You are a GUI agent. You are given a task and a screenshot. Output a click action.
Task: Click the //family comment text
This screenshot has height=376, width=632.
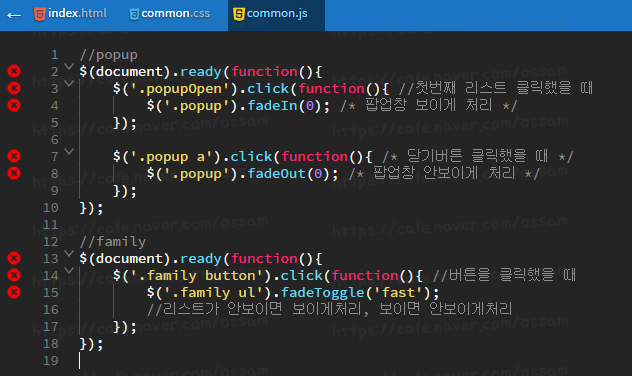click(113, 242)
